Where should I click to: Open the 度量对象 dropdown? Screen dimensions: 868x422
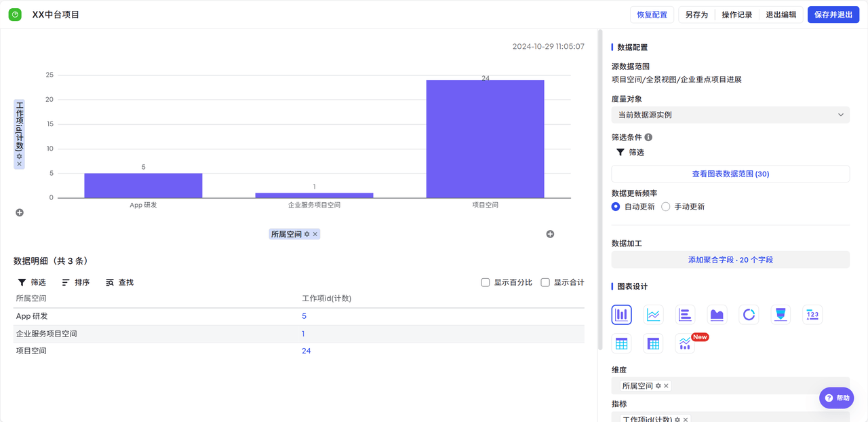tap(730, 115)
